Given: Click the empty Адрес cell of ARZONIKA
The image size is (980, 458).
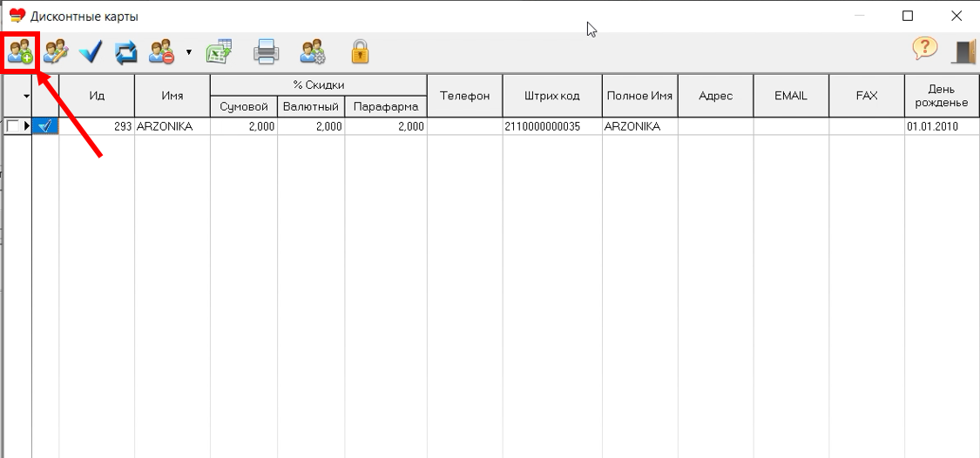Looking at the screenshot, I should pos(716,126).
